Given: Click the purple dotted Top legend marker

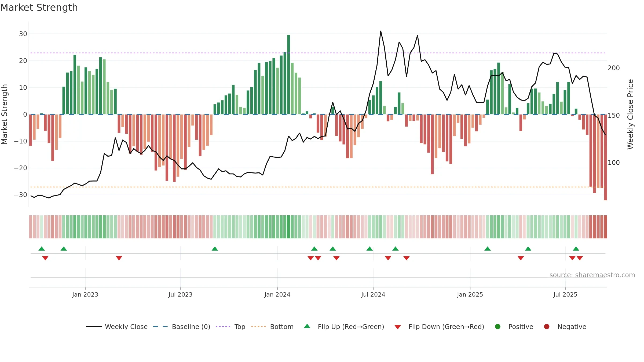Looking at the screenshot, I should pos(223,327).
